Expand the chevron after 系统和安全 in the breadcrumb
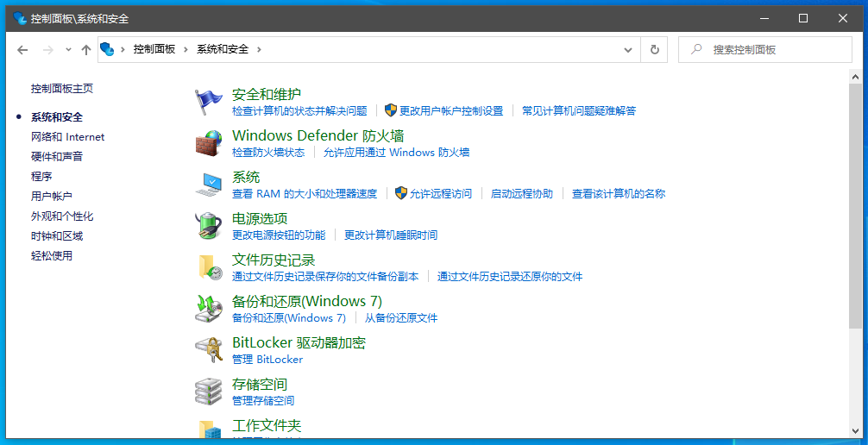 point(259,49)
